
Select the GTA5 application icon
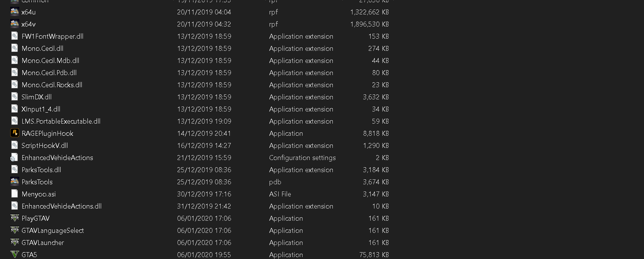[x=14, y=254]
